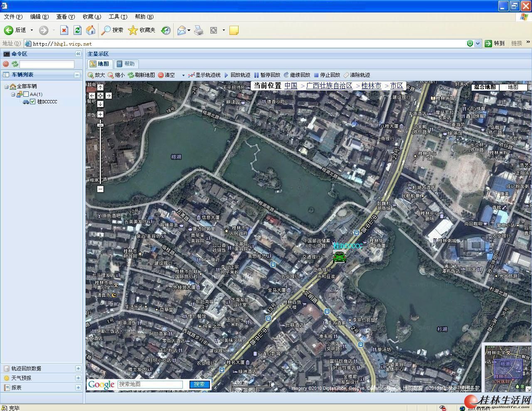Open browser Search (搜索) magnifier

(113, 30)
